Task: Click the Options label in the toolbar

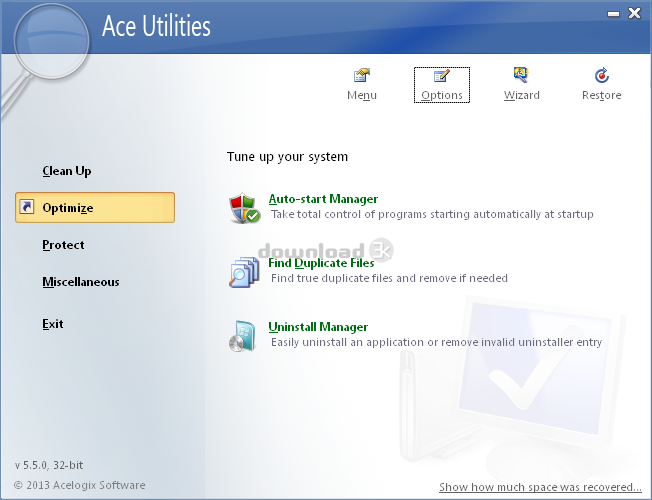Action: coord(442,95)
